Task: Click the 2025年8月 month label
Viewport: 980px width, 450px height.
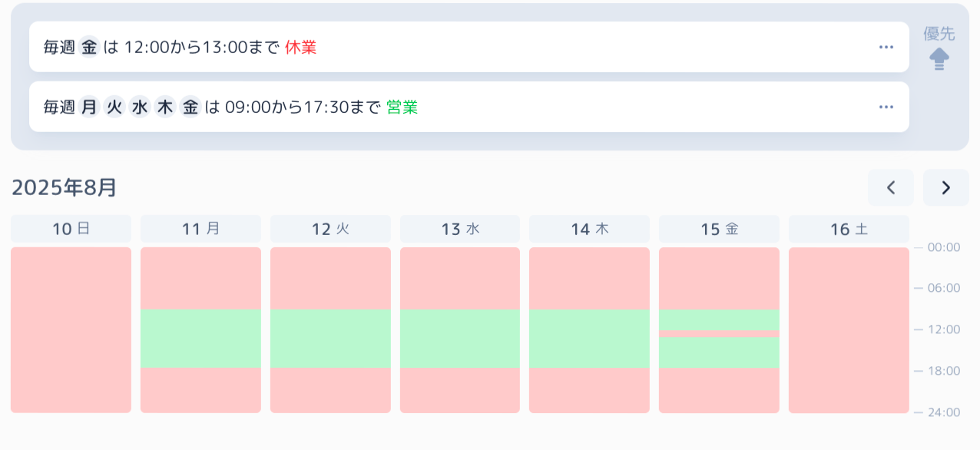Action: click(x=65, y=187)
